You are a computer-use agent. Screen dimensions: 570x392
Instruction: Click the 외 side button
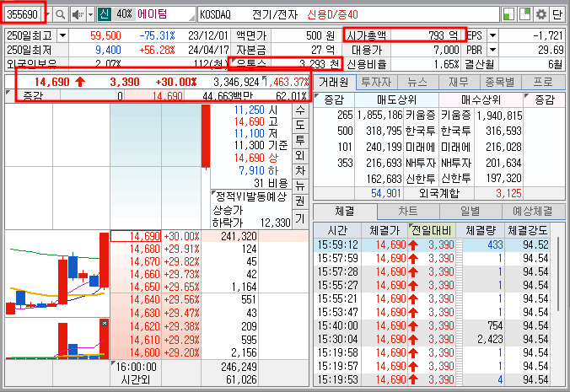click(300, 155)
